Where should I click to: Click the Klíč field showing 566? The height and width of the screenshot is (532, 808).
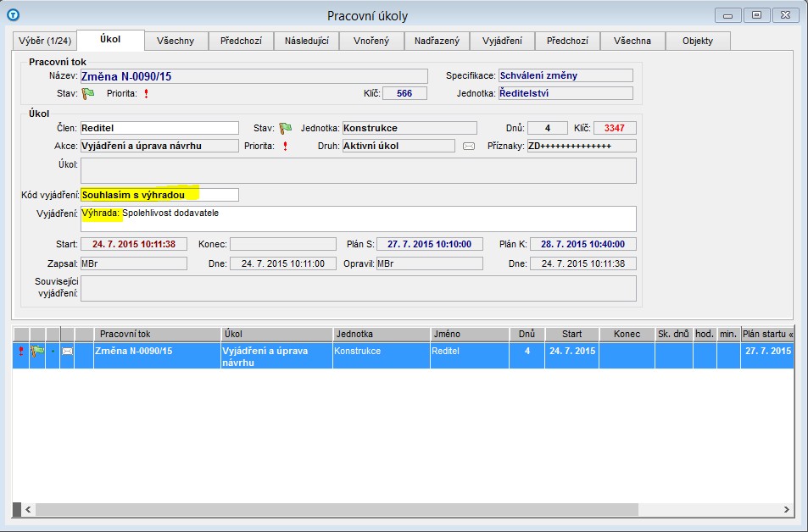coord(404,93)
